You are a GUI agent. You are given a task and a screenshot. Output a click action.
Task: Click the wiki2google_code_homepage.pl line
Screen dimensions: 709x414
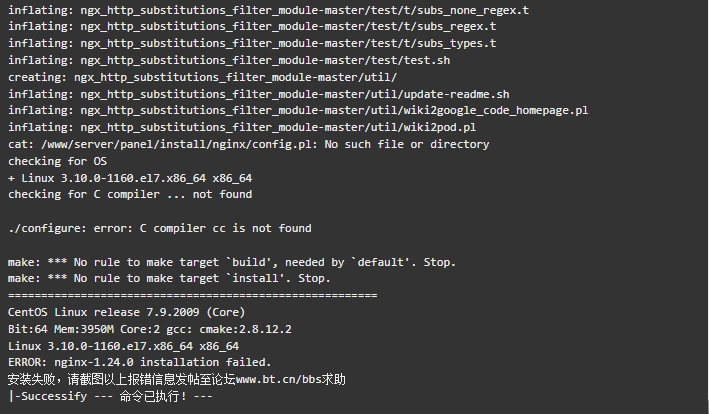point(298,111)
